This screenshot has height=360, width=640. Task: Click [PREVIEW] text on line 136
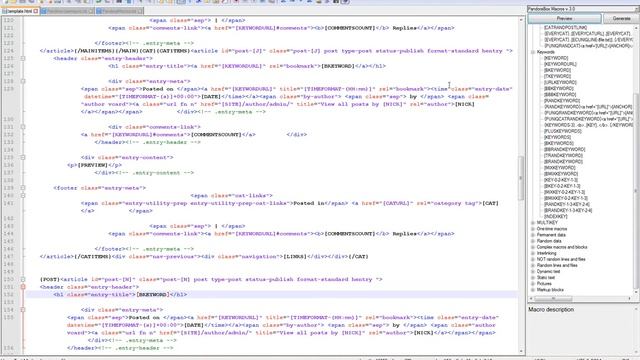[x=93, y=165]
